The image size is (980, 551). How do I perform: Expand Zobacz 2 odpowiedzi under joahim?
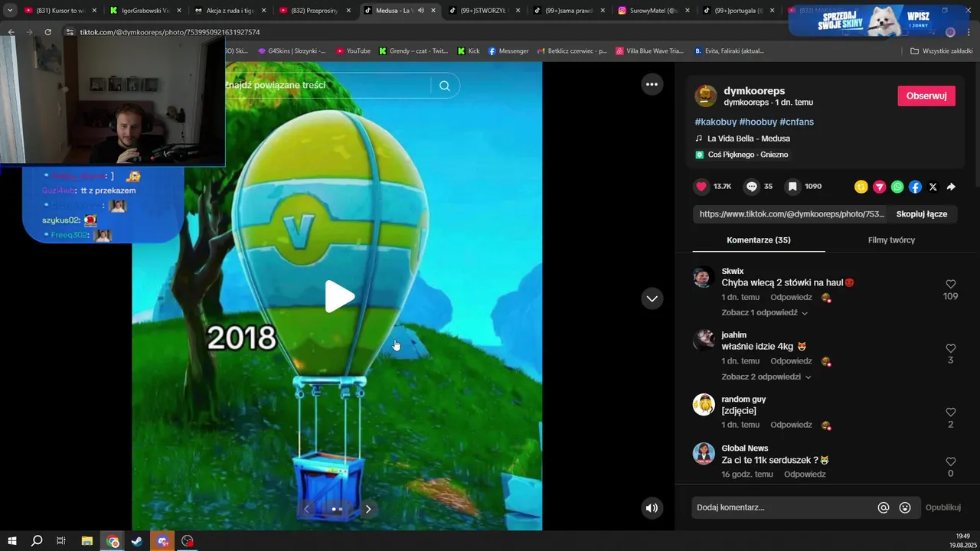[766, 377]
